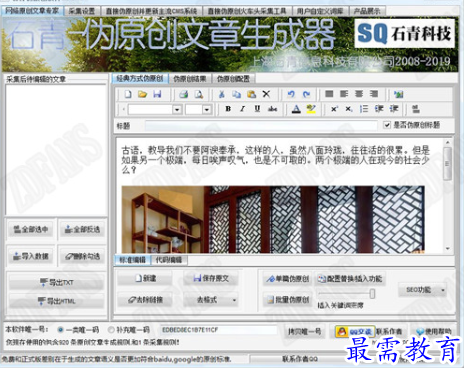Select the 经典方式伪原创 tab

point(140,79)
